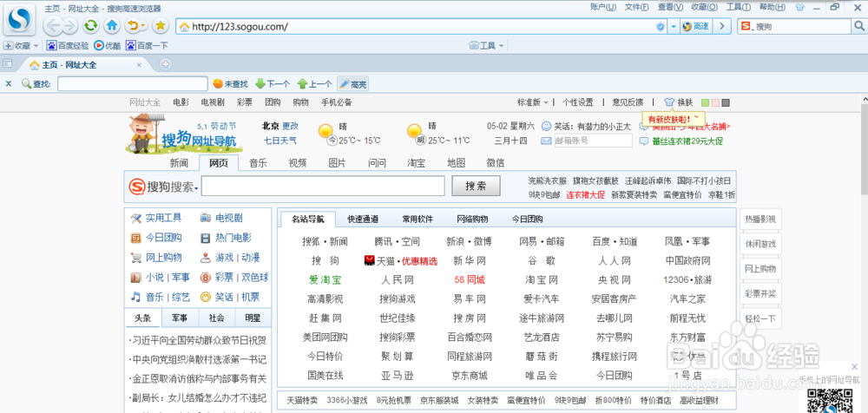This screenshot has height=413, width=868.
Task: Select the green skin color swatch
Action: (x=705, y=102)
